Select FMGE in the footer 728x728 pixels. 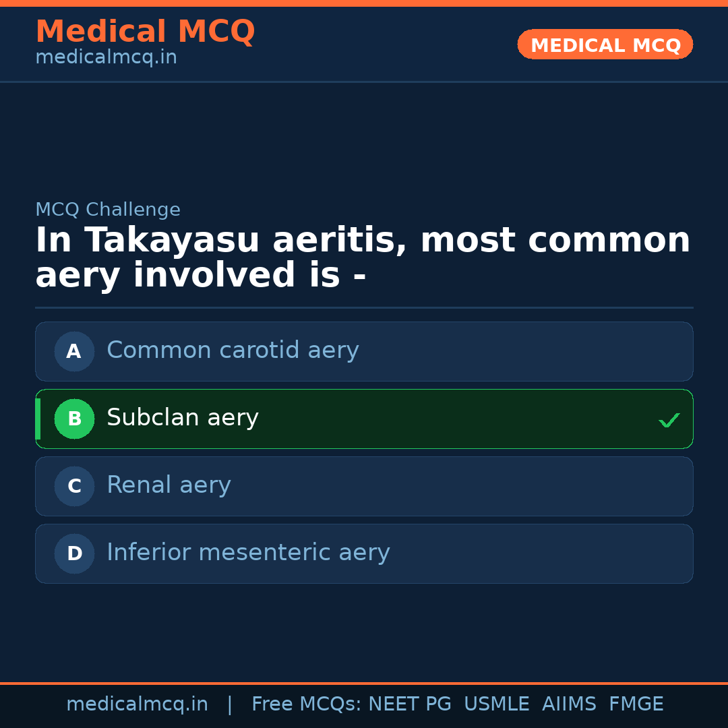coord(636,704)
